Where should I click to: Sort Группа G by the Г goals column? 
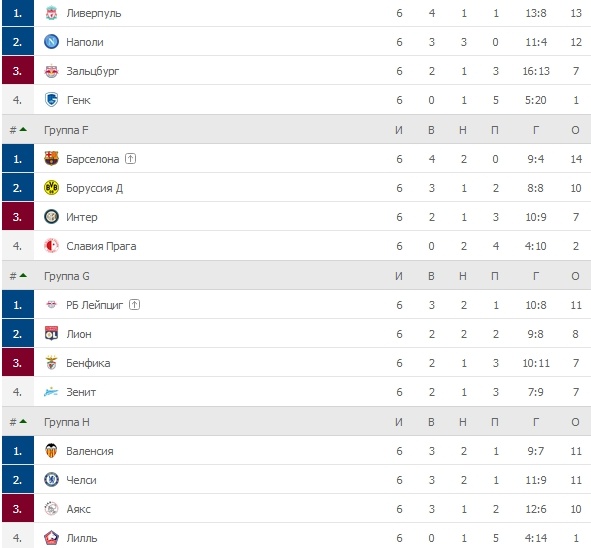pyautogui.click(x=536, y=276)
